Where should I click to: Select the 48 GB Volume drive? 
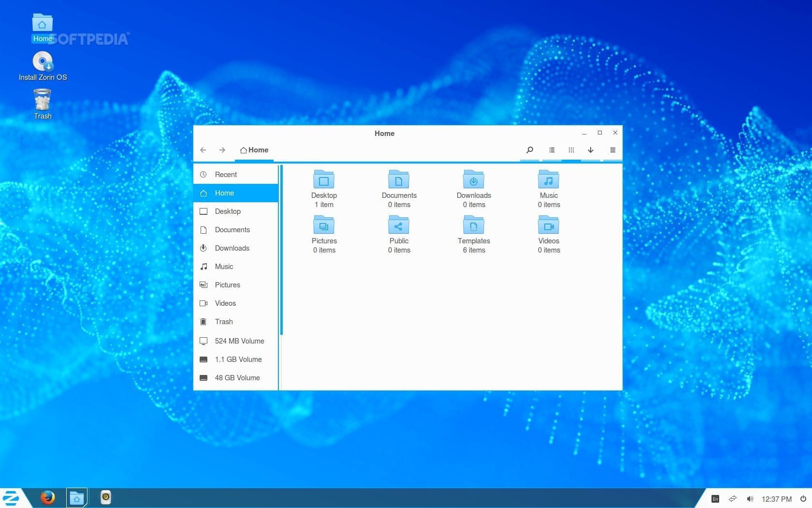pyautogui.click(x=237, y=378)
